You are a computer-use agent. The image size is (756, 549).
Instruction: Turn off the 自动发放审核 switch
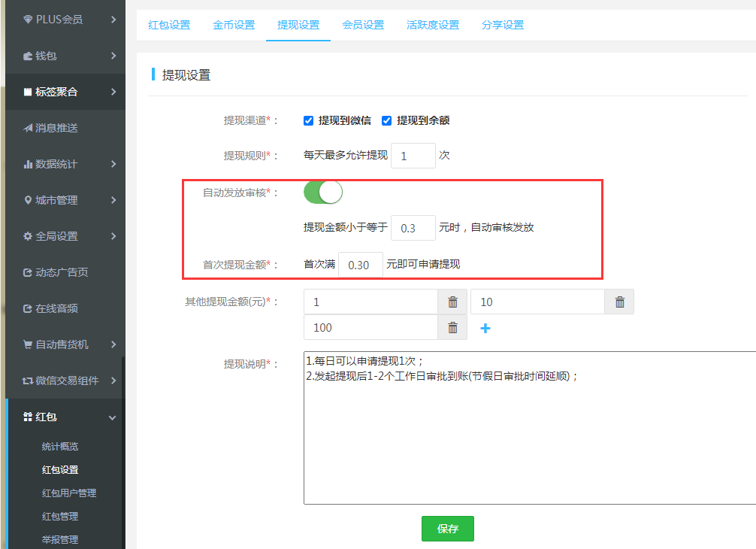[x=323, y=193]
